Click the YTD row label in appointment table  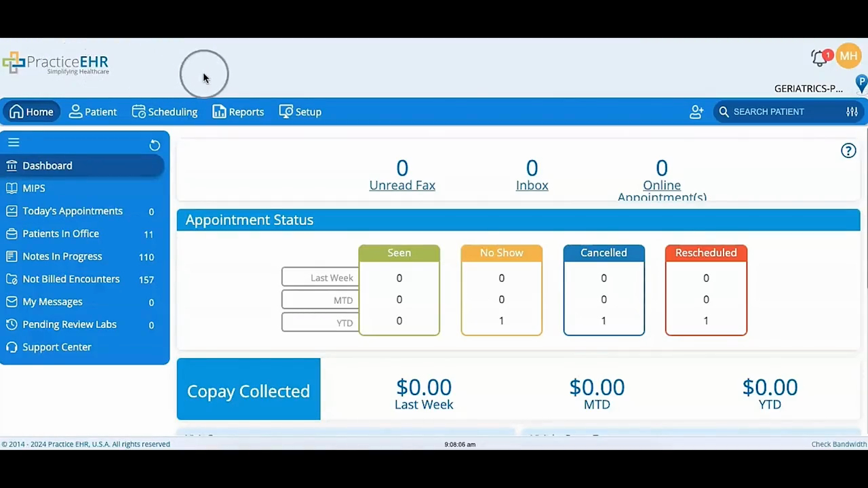(x=320, y=323)
